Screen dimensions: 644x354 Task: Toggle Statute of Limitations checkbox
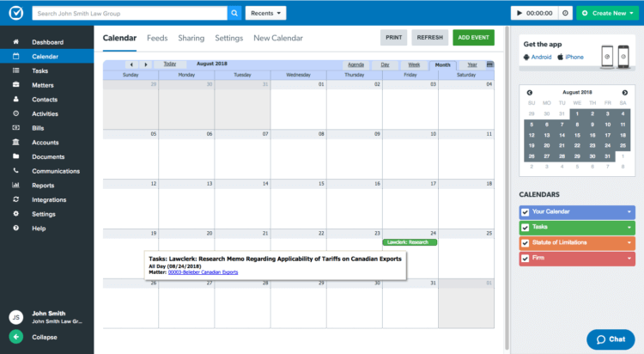(526, 243)
